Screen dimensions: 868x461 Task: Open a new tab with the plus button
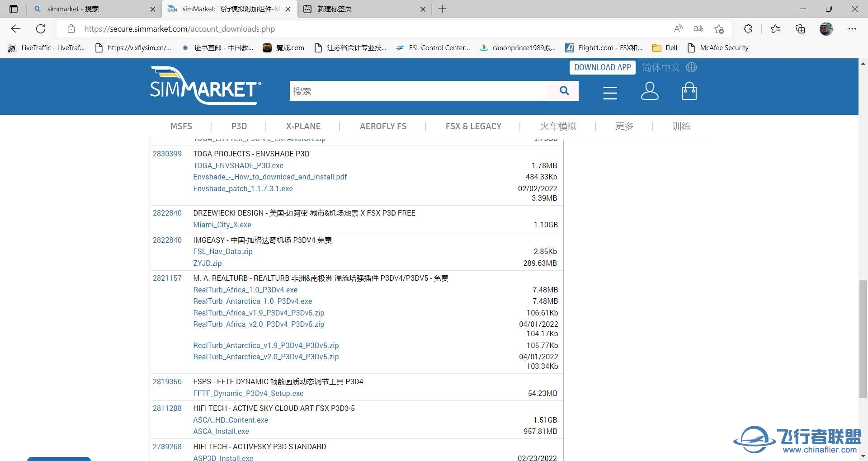(x=442, y=9)
